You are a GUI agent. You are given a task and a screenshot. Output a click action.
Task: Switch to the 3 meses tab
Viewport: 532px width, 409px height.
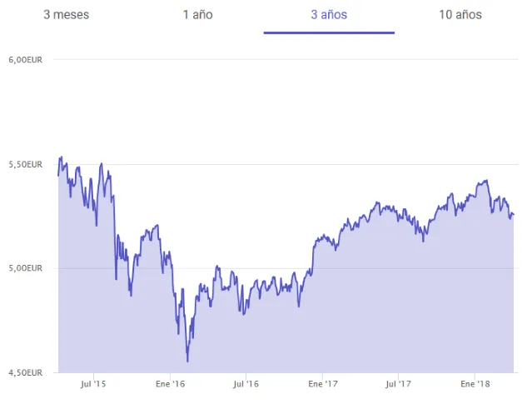tap(66, 15)
